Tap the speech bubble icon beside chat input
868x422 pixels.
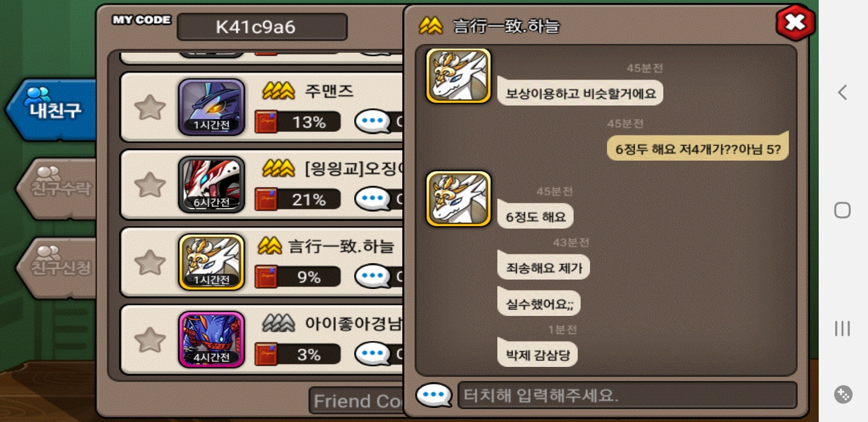point(434,395)
